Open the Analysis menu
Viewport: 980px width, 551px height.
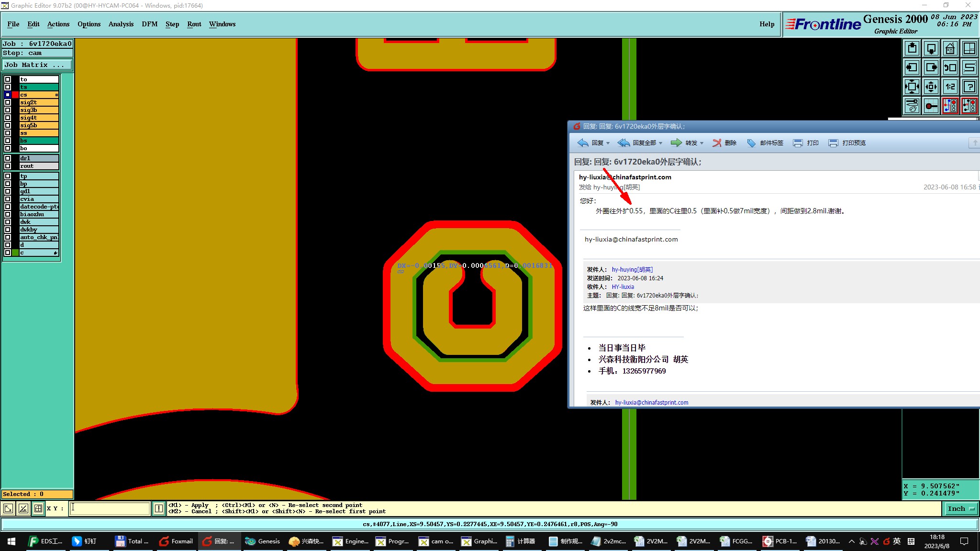pos(121,24)
